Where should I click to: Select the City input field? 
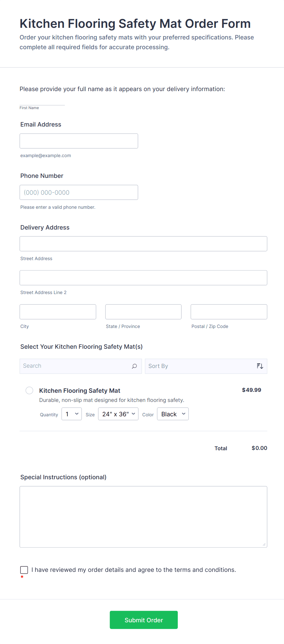[x=58, y=312]
